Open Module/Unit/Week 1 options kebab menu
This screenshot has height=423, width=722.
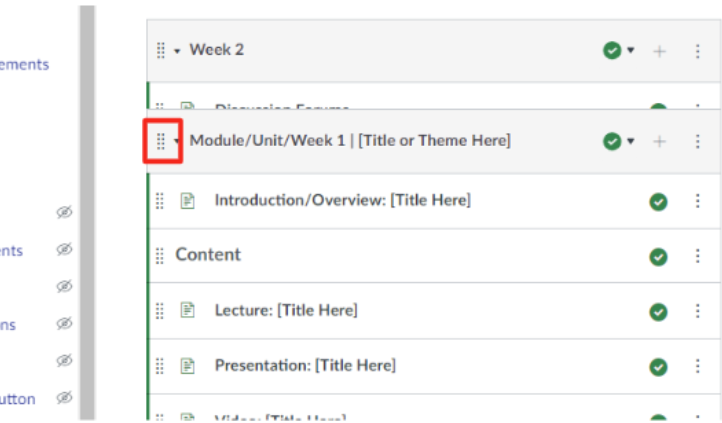[x=698, y=142]
